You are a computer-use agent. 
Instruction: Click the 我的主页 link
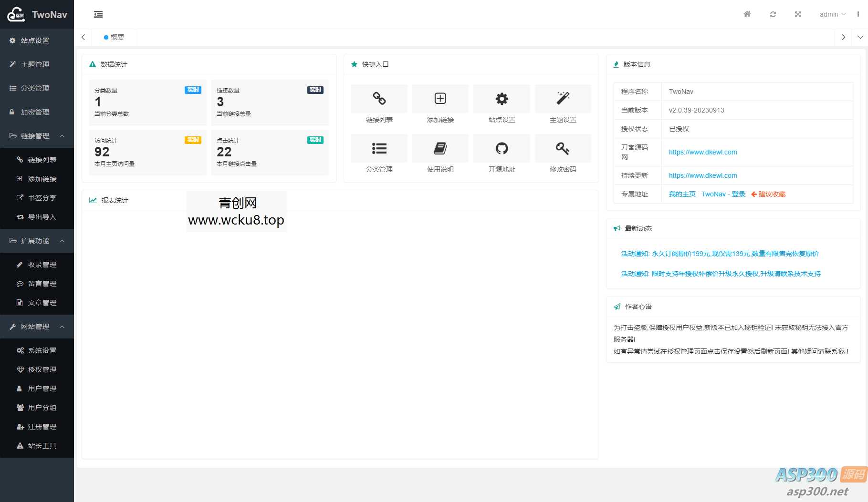682,194
